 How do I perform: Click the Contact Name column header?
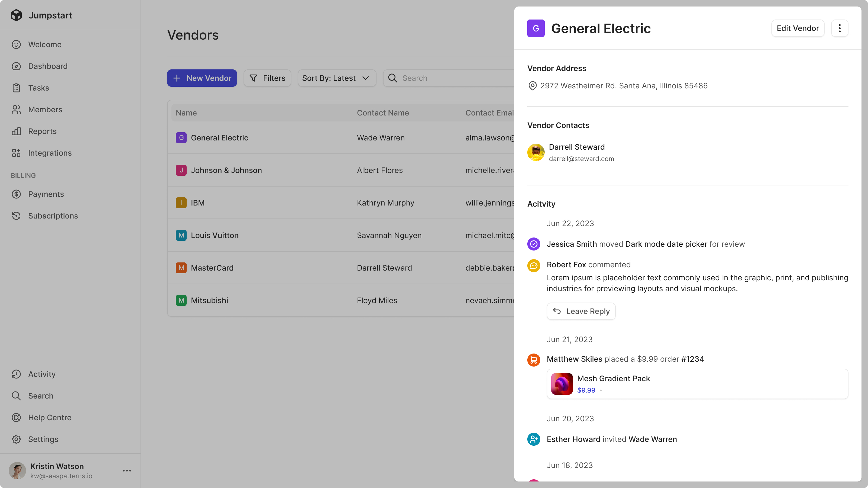pyautogui.click(x=383, y=113)
